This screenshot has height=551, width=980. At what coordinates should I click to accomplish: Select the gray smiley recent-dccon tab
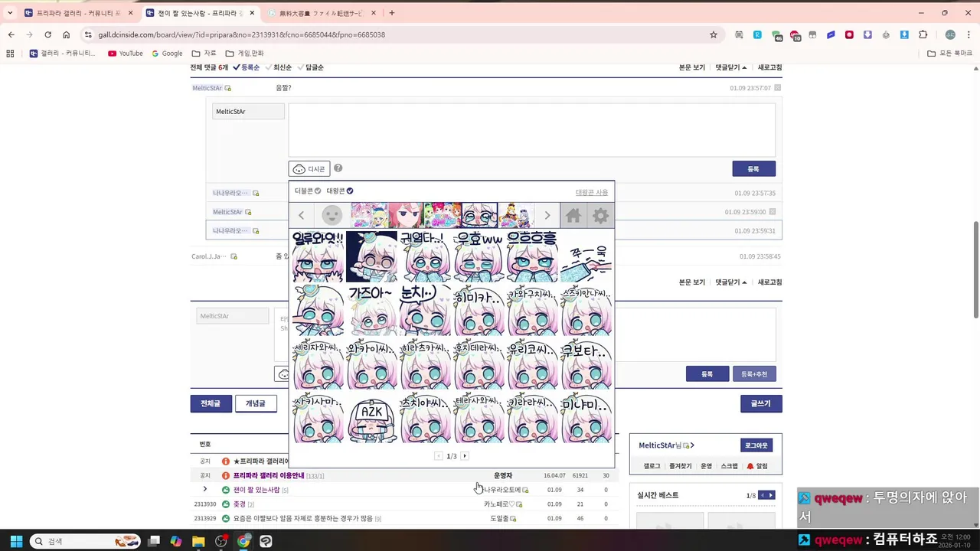tap(332, 216)
